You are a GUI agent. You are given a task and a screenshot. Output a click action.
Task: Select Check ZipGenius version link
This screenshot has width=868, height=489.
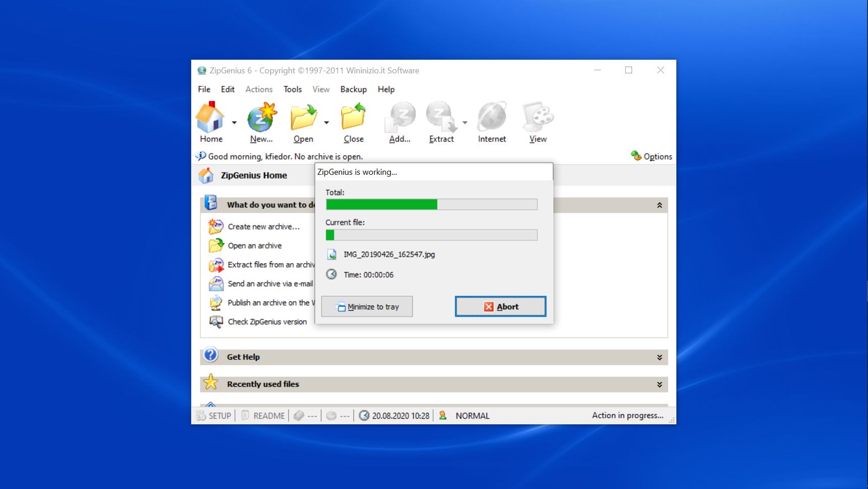267,322
